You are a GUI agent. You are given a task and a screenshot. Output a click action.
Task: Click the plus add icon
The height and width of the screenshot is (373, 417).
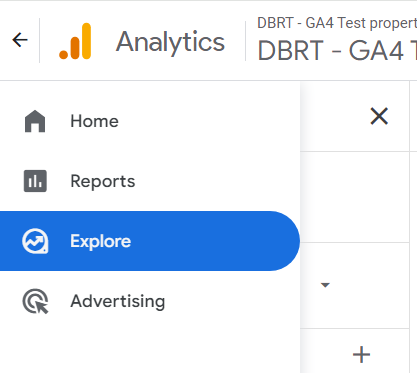(x=361, y=354)
